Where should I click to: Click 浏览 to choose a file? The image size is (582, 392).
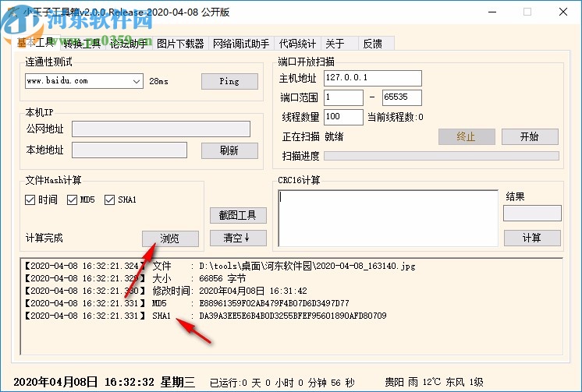[x=170, y=238]
